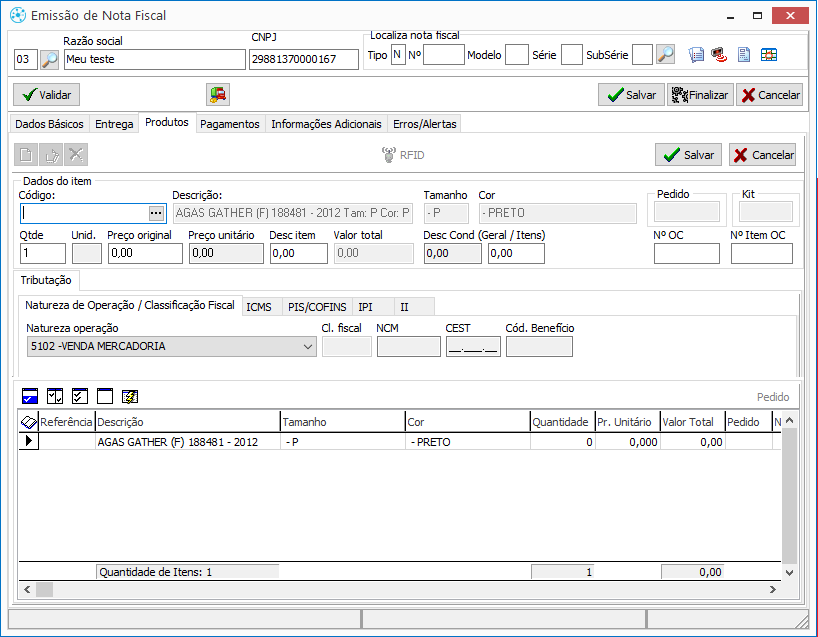Switch to the Entrega tab

pos(114,124)
